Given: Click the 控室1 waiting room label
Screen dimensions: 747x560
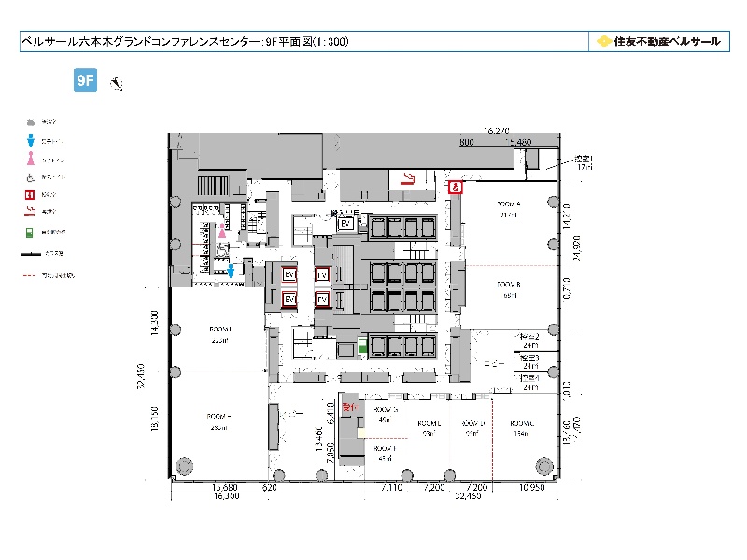Looking at the screenshot, I should coord(584,159).
